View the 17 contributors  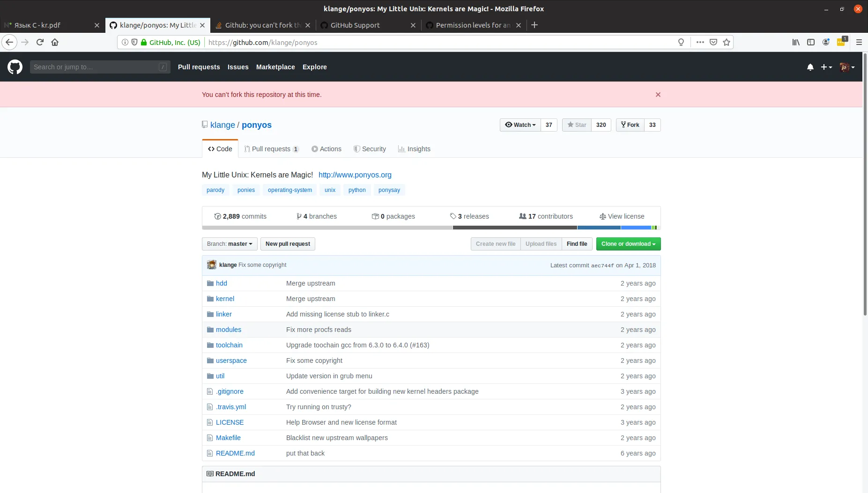(x=546, y=216)
